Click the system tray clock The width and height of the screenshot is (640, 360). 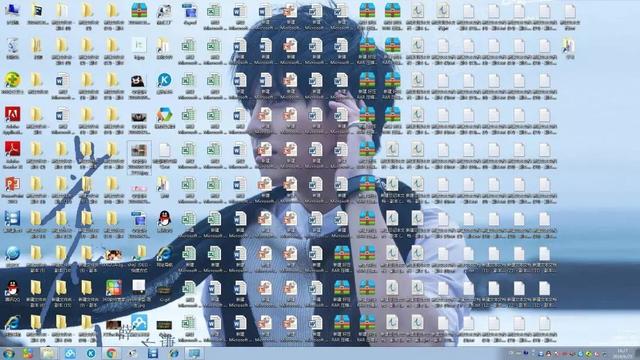(x=622, y=353)
